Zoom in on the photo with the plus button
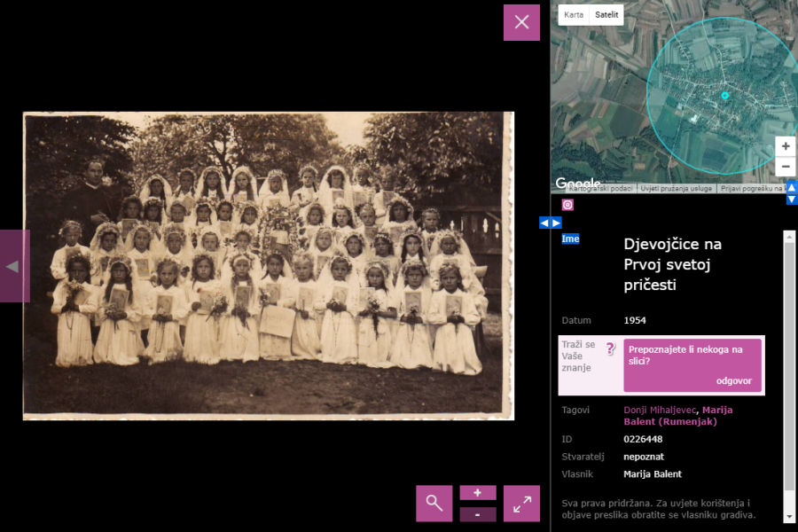The height and width of the screenshot is (532, 798). click(x=478, y=493)
